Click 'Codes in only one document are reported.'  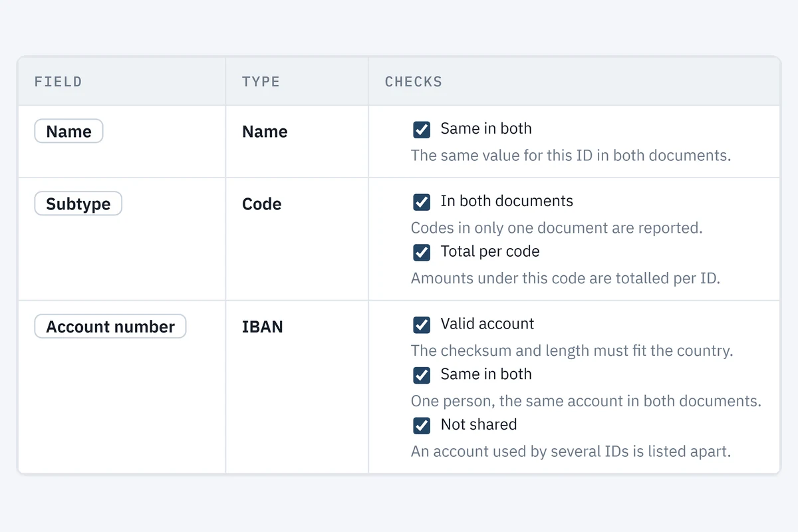click(x=557, y=228)
